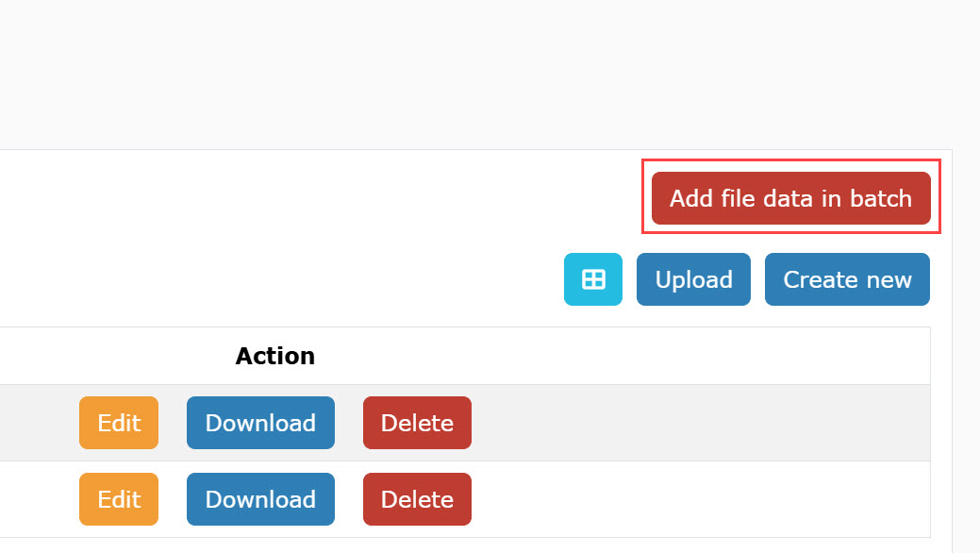Click the blank space left of the grid view icon

[x=330, y=279]
